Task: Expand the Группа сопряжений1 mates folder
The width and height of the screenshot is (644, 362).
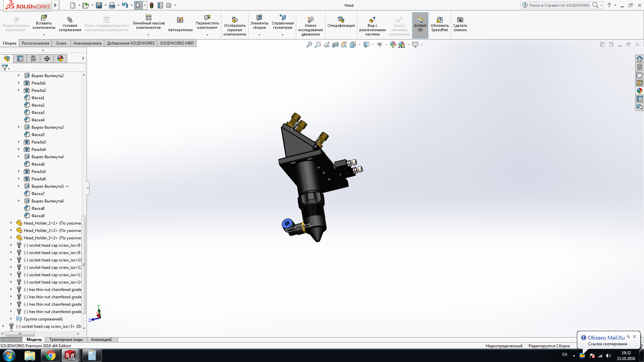Action: tap(11, 319)
